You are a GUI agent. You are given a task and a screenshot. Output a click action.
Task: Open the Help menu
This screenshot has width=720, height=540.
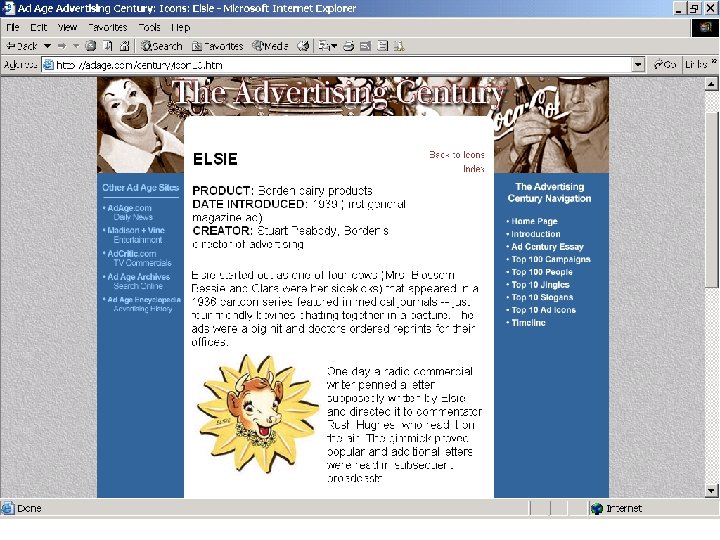click(180, 28)
